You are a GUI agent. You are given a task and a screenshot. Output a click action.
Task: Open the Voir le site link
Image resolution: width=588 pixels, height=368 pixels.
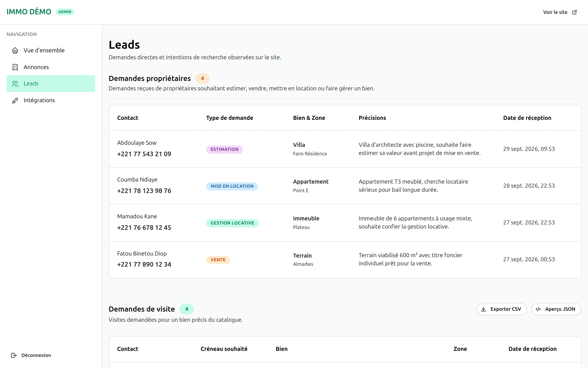point(560,12)
